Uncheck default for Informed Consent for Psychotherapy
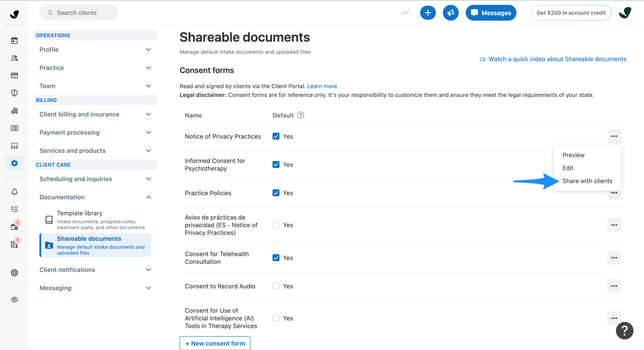This screenshot has width=644, height=350. tap(276, 164)
